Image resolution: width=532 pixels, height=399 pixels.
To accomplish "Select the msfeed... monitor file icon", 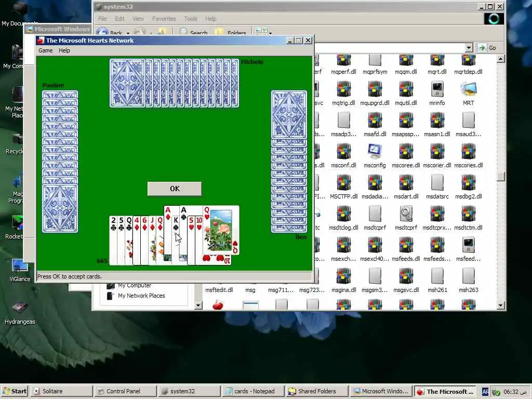I will [468, 245].
